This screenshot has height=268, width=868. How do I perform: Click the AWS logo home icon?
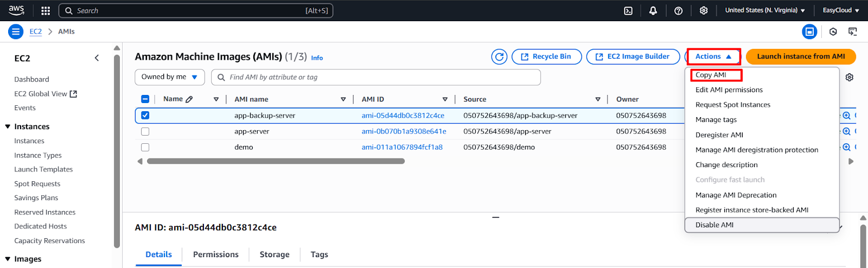16,10
